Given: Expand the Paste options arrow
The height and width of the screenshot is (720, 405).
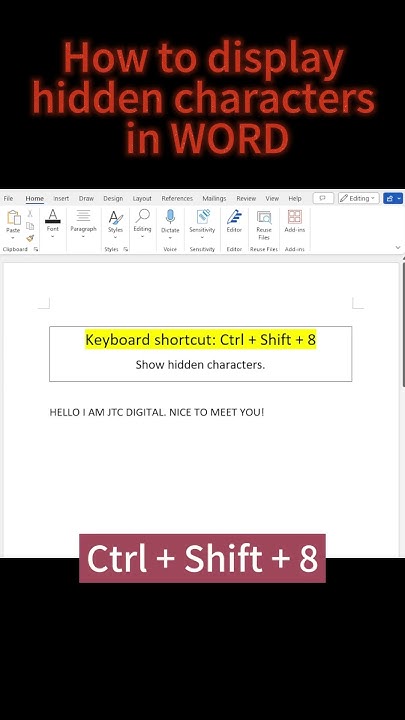Looking at the screenshot, I should tap(13, 238).
